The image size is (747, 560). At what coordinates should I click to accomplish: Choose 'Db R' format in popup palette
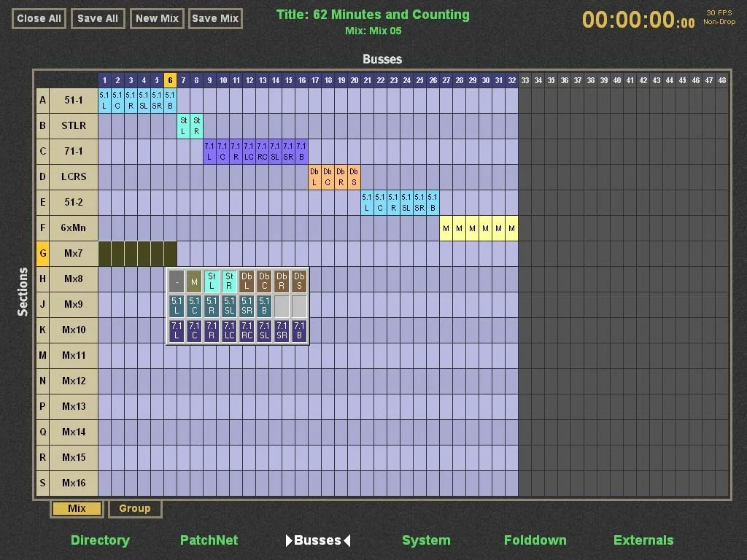pyautogui.click(x=282, y=281)
